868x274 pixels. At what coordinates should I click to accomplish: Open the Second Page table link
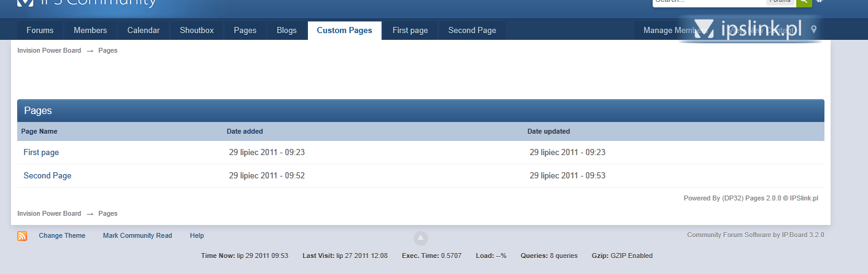point(47,175)
